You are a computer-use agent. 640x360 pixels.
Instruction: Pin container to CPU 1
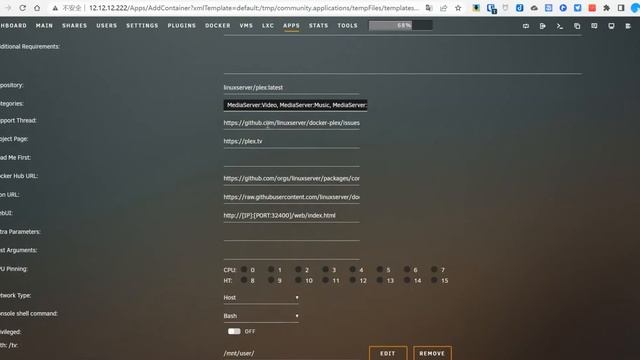[x=271, y=269]
